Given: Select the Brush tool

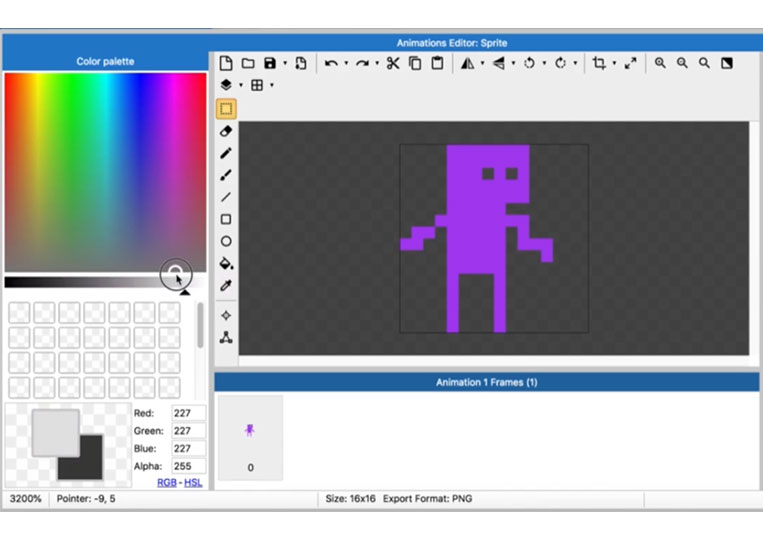Looking at the screenshot, I should click(226, 175).
